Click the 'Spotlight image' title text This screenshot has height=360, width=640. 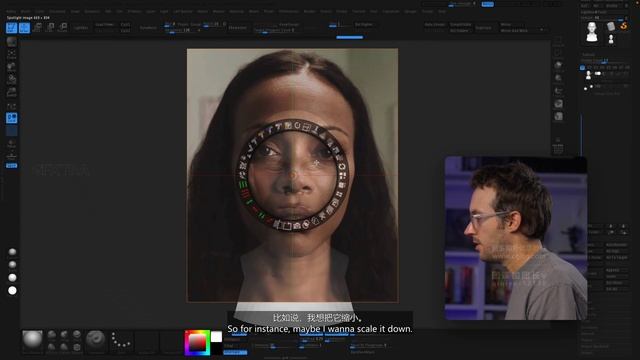pyautogui.click(x=29, y=18)
